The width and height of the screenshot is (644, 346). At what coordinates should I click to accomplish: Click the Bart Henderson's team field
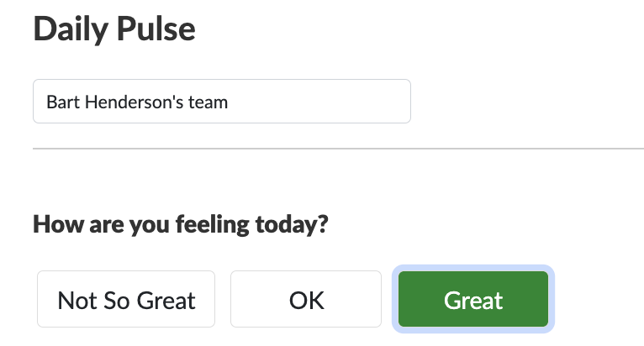click(x=221, y=102)
